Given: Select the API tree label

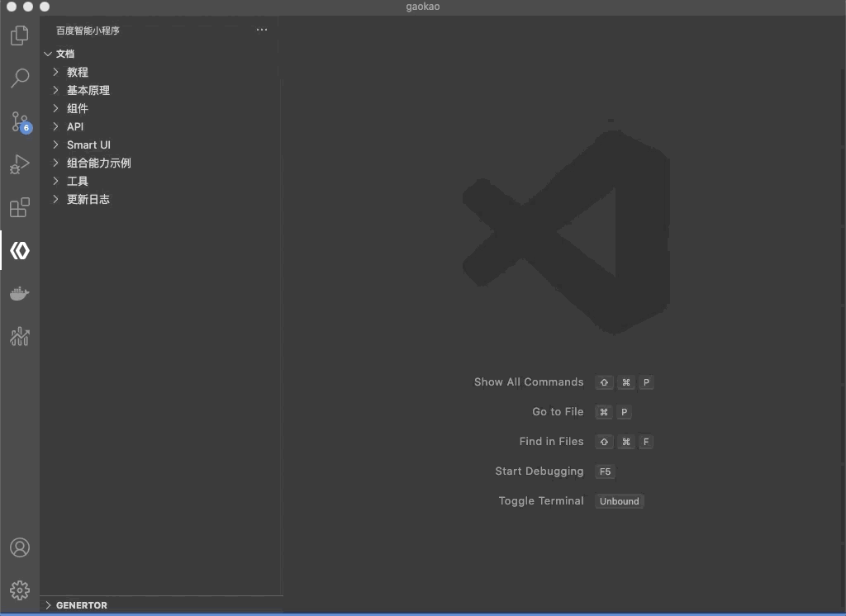Looking at the screenshot, I should click(x=75, y=127).
